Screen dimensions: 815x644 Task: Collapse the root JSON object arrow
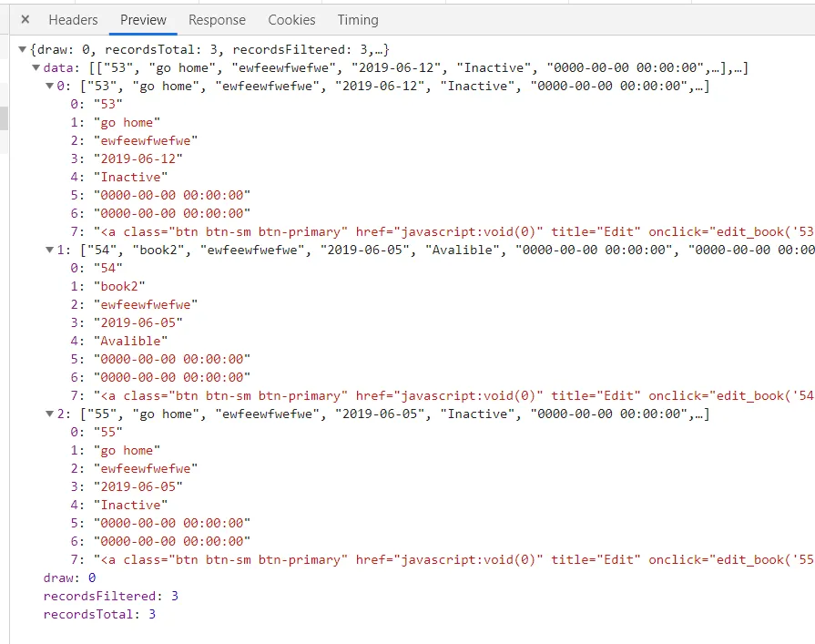(23, 49)
